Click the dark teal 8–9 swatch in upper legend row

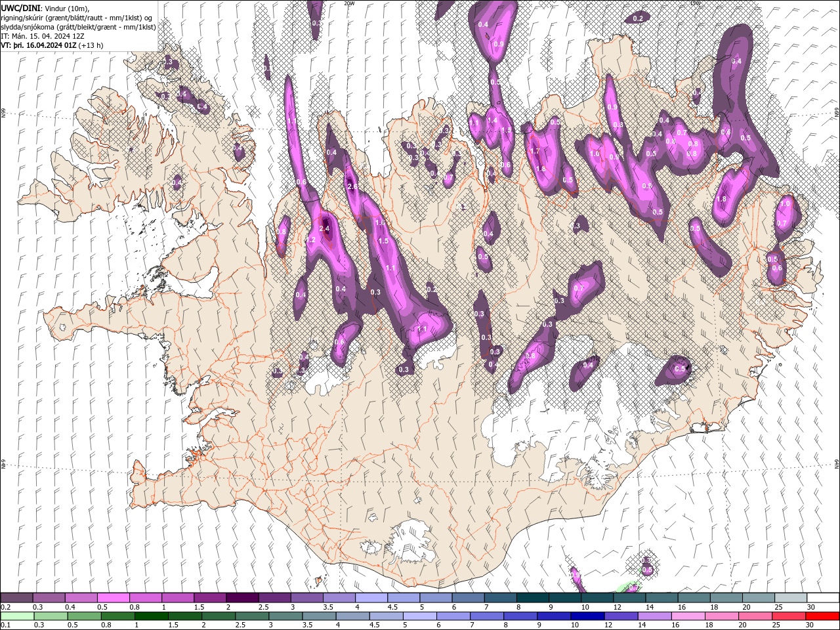(532, 598)
